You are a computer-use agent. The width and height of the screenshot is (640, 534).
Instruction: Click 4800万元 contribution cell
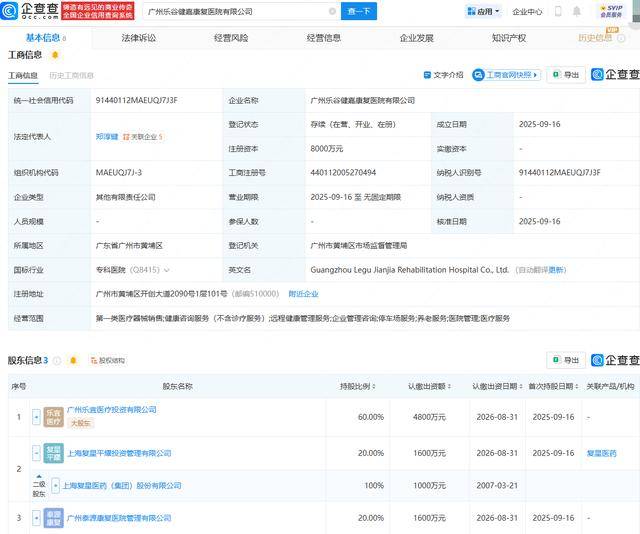point(429,417)
